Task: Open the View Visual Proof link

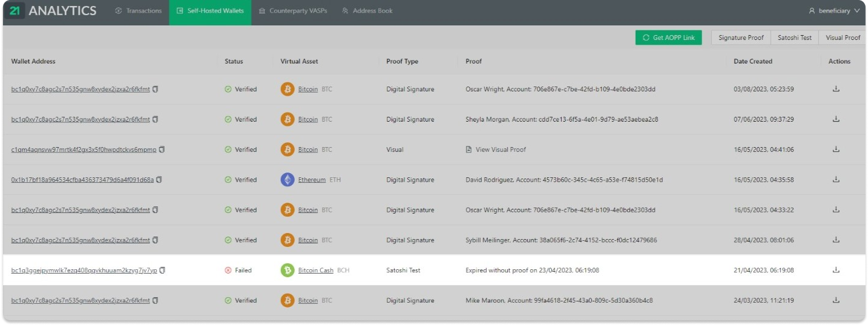Action: click(x=500, y=149)
